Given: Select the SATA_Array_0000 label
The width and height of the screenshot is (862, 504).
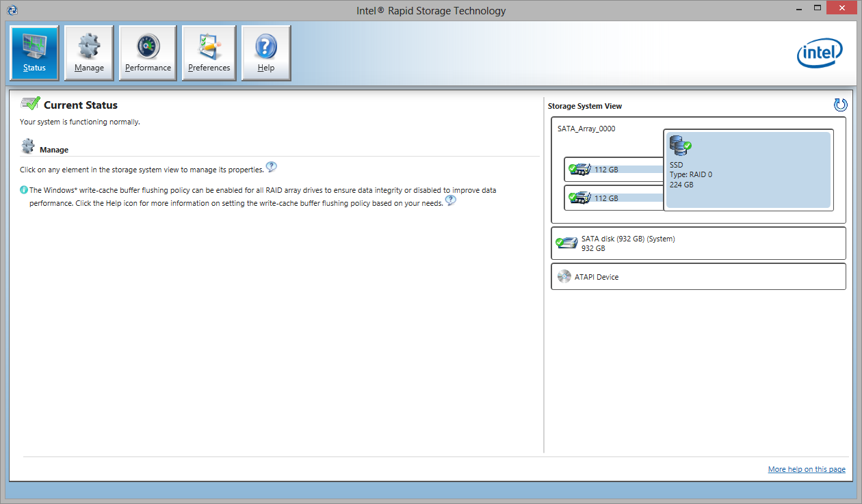Looking at the screenshot, I should (586, 129).
